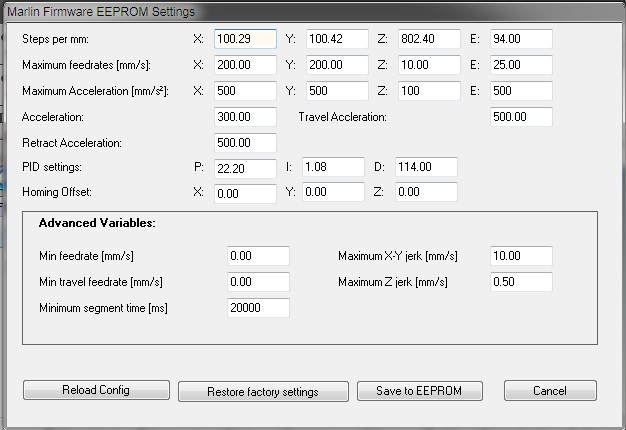Edit the Minimum segment time field
The height and width of the screenshot is (430, 626).
pos(258,308)
